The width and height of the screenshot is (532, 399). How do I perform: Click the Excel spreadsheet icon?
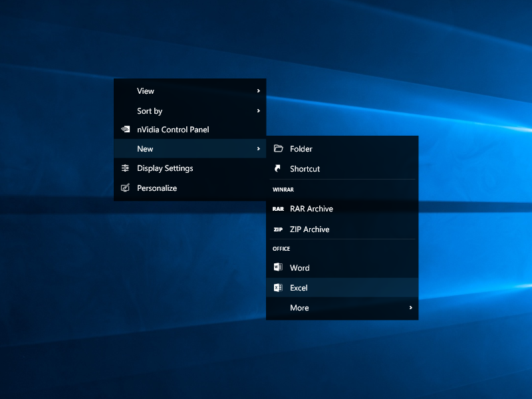point(278,288)
